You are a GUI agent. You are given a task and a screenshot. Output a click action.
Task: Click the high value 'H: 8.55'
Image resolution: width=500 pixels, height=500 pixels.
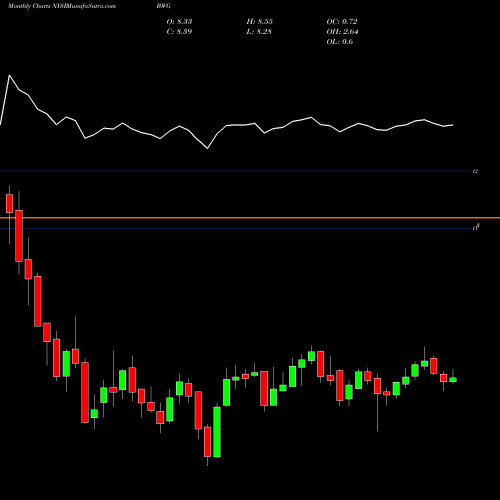tap(260, 21)
